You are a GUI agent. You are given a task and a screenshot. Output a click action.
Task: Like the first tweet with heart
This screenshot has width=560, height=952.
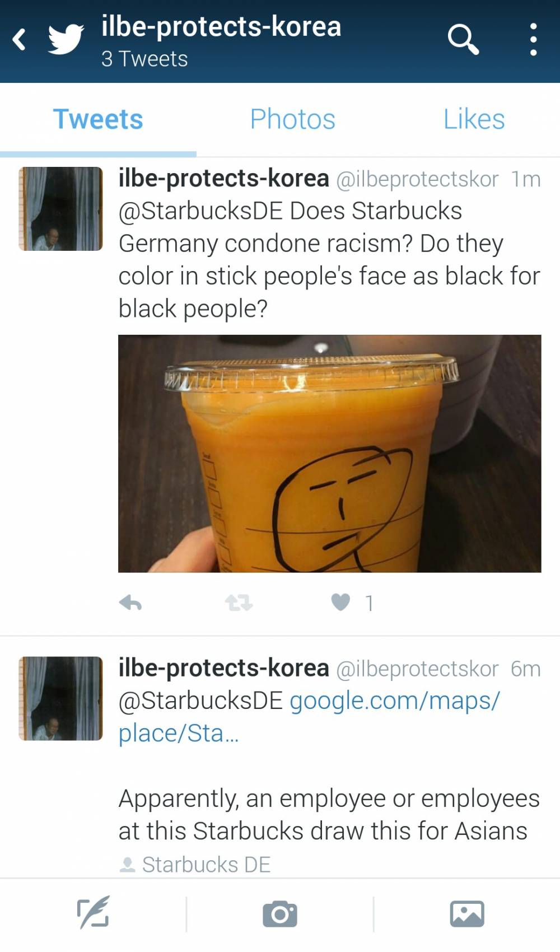point(340,602)
